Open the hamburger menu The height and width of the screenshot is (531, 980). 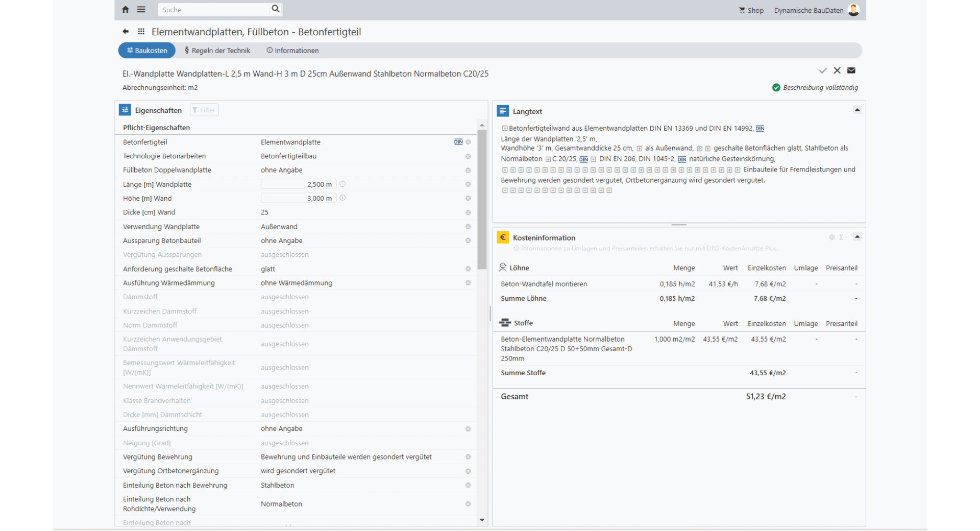tap(141, 10)
